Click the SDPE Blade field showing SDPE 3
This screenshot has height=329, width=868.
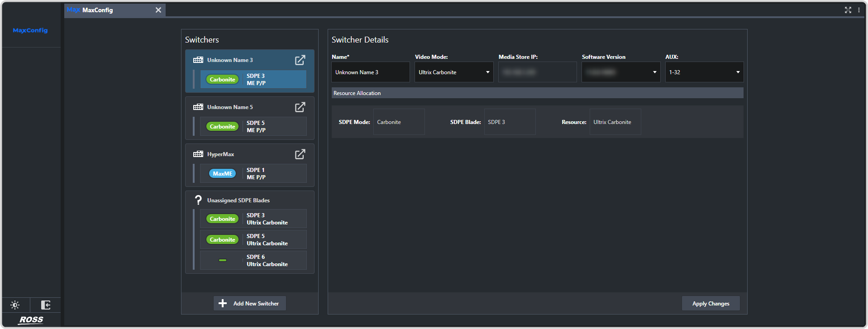click(510, 122)
